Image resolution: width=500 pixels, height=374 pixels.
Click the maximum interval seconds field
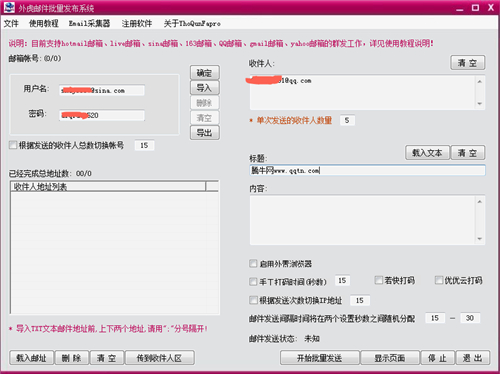(470, 318)
